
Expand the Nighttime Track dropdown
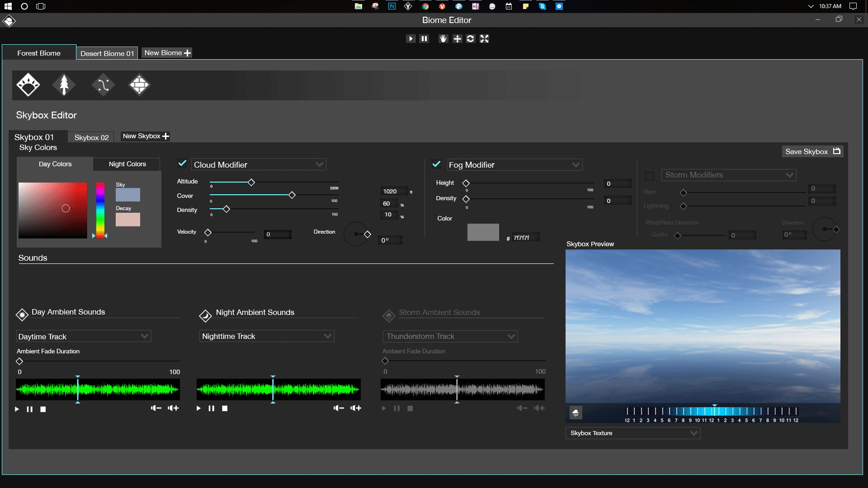(328, 336)
